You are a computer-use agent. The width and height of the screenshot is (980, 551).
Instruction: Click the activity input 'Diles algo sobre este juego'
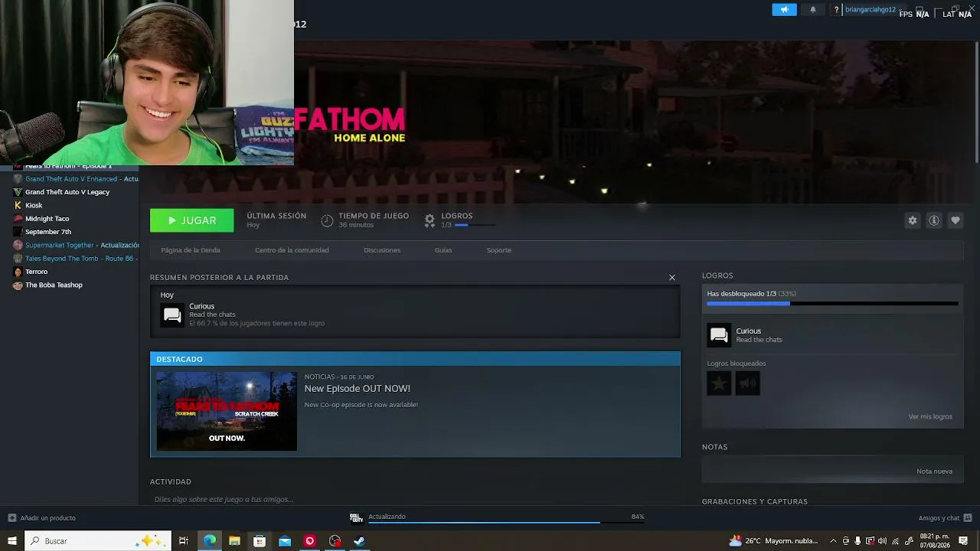[x=224, y=500]
